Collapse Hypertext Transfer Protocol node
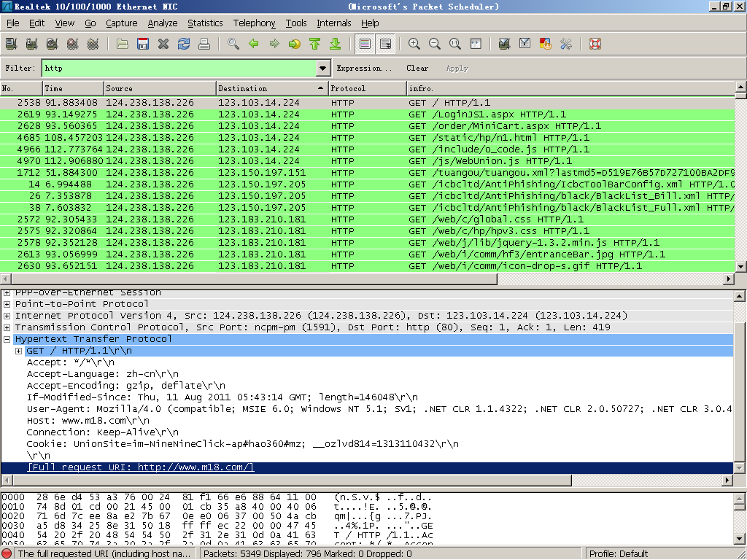This screenshot has height=560, width=747. click(7, 339)
